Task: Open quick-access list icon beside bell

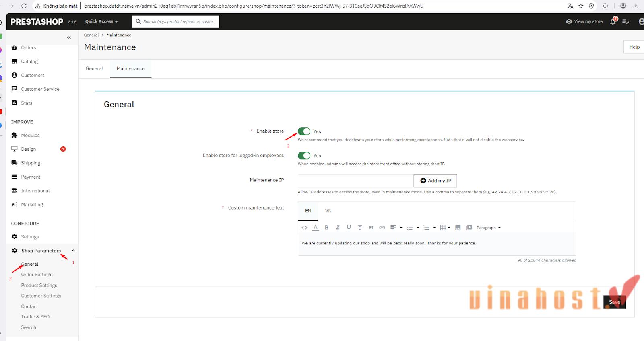Action: click(x=625, y=21)
